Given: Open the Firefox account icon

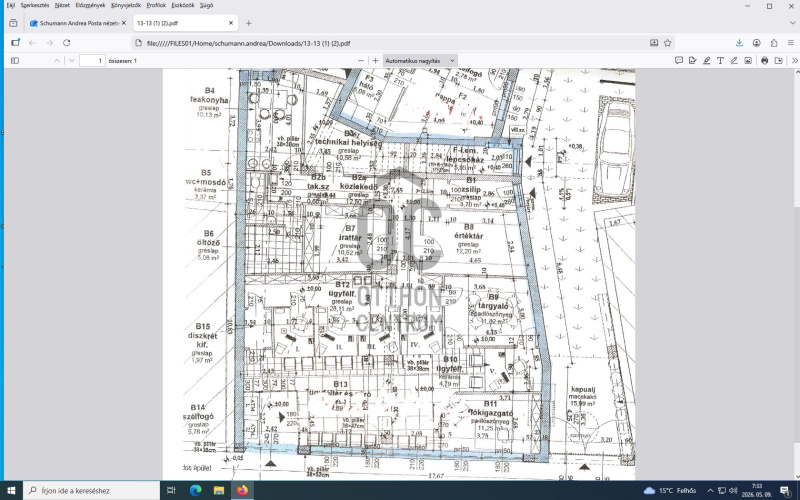Looking at the screenshot, I should pos(757,43).
